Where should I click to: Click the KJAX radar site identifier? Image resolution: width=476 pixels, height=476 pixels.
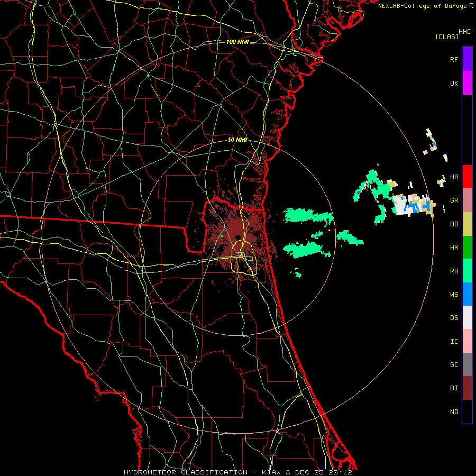(272, 472)
